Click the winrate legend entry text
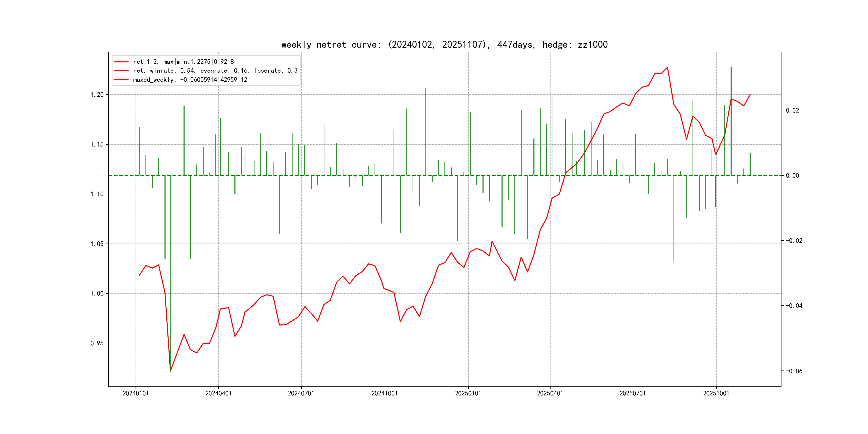The height and width of the screenshot is (434, 868). pyautogui.click(x=215, y=71)
